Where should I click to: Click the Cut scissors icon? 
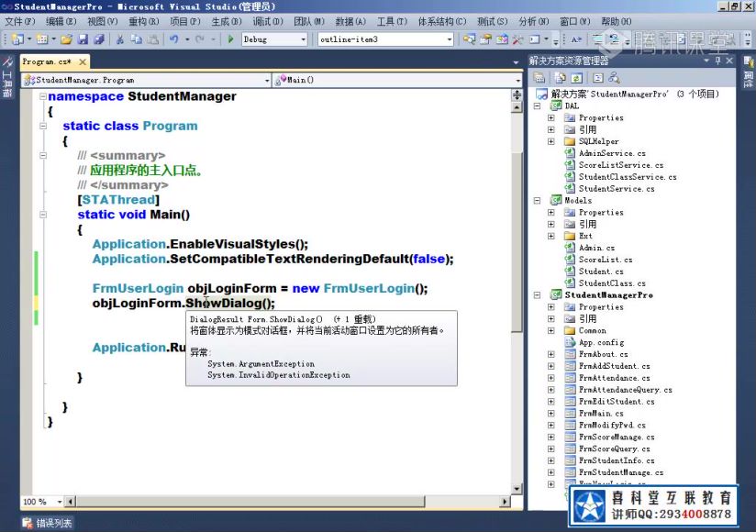[120, 39]
